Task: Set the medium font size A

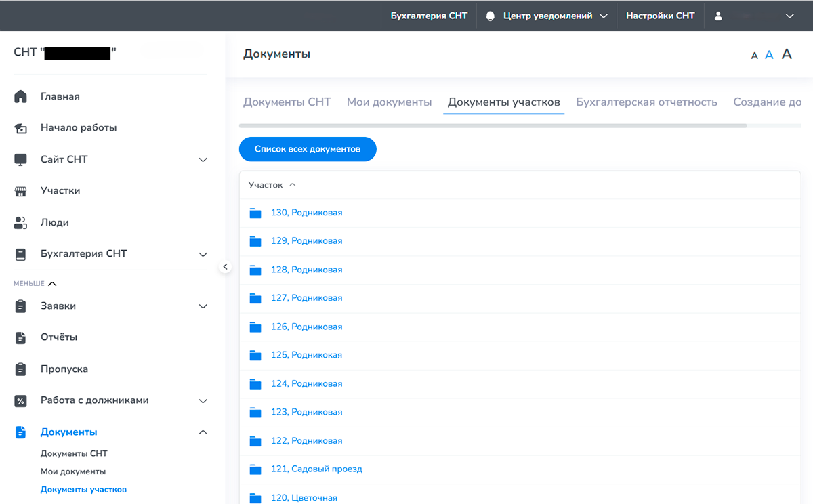Action: coord(769,55)
